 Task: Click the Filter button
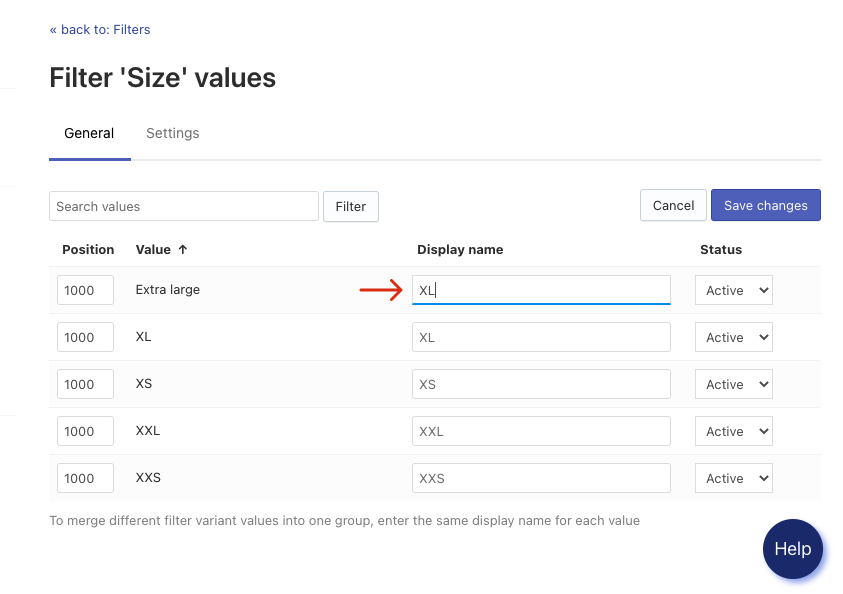(350, 206)
